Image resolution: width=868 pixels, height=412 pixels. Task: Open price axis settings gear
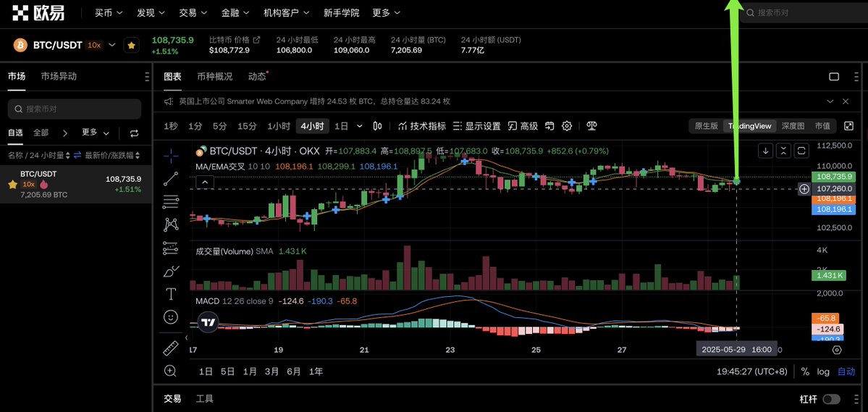coord(837,350)
